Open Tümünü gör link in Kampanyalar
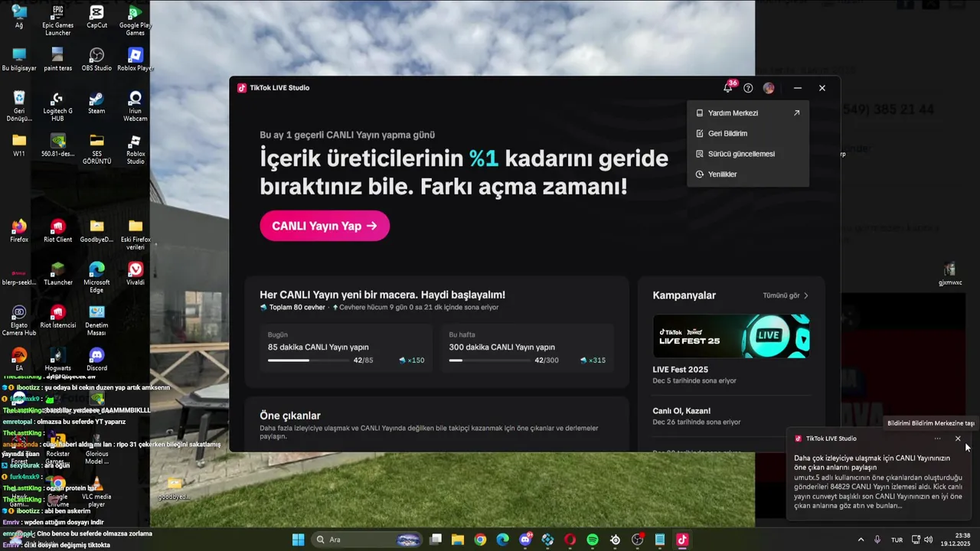The height and width of the screenshot is (551, 980). [x=786, y=295]
